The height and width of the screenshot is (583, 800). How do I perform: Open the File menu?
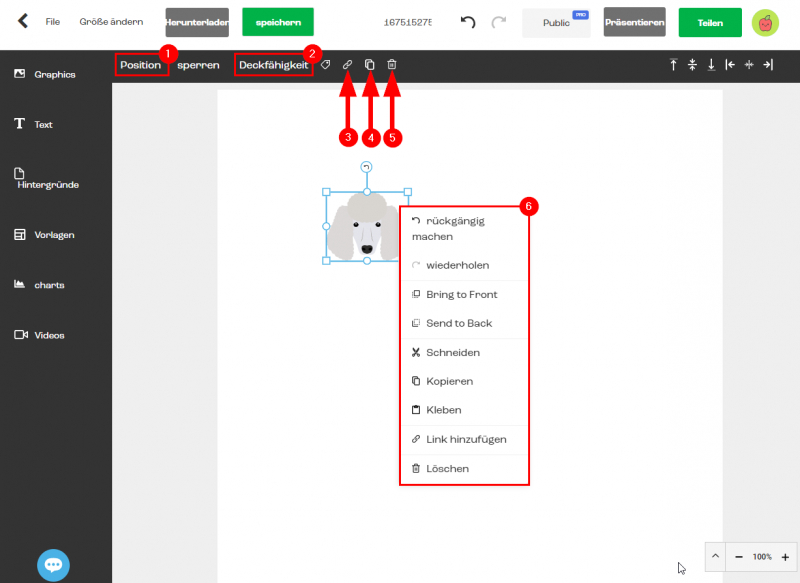click(x=53, y=21)
